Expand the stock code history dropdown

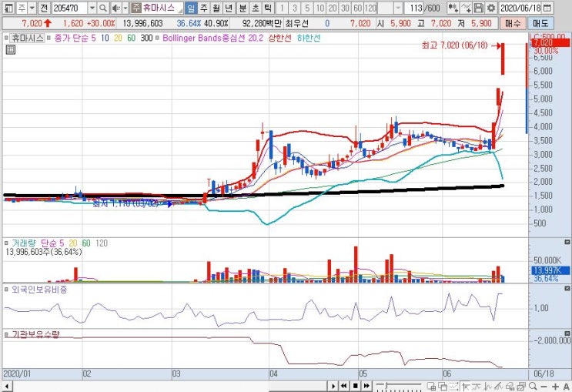coord(92,8)
